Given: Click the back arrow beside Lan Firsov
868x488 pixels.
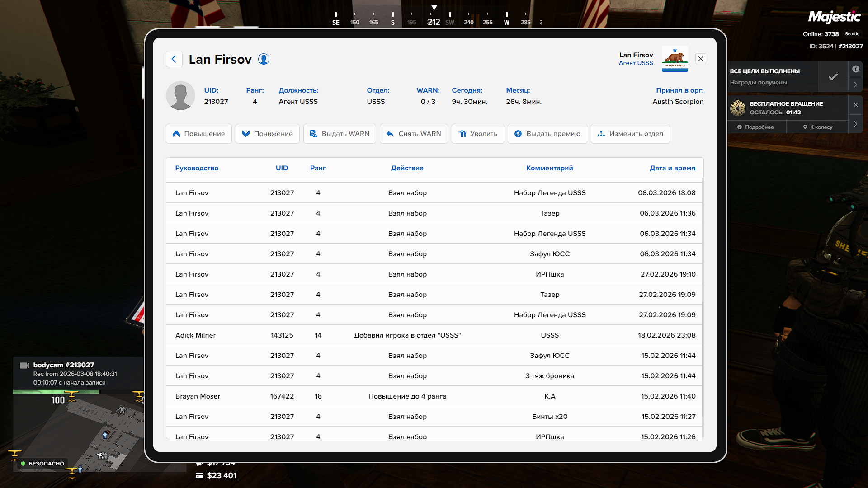Looking at the screenshot, I should [x=174, y=59].
